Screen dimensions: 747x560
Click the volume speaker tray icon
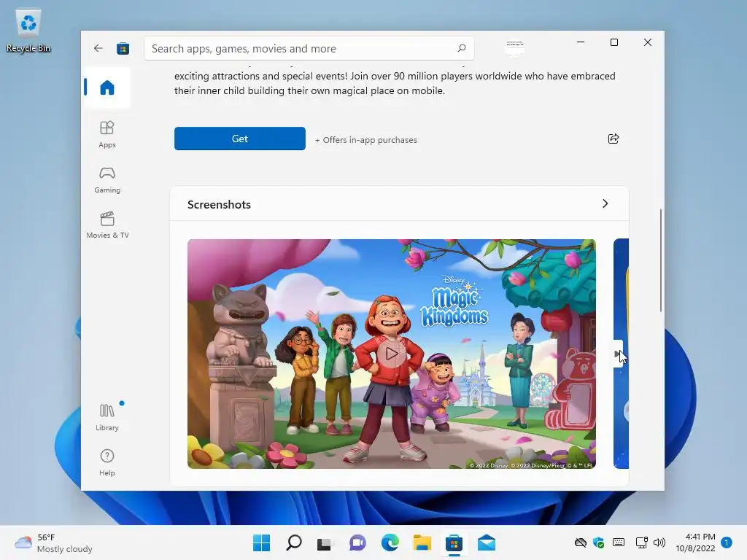[659, 542]
